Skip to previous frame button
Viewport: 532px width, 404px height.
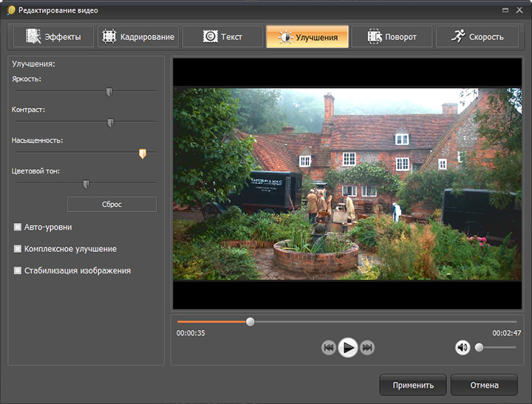click(x=328, y=348)
